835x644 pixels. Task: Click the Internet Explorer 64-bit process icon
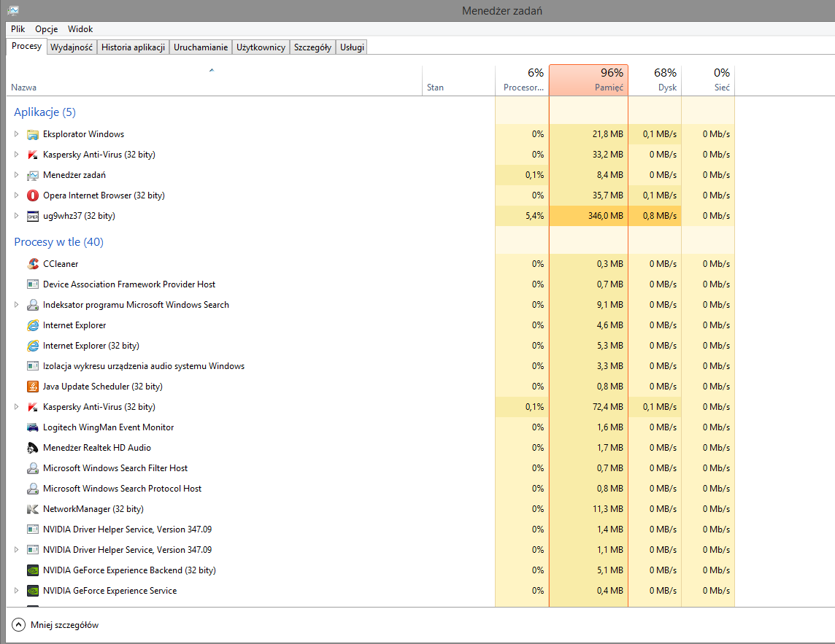[33, 325]
